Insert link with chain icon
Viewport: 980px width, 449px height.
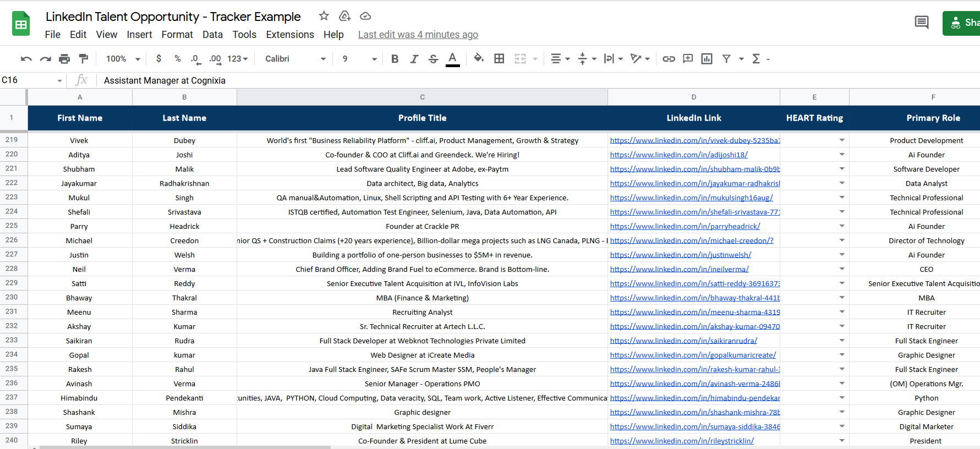tap(669, 59)
